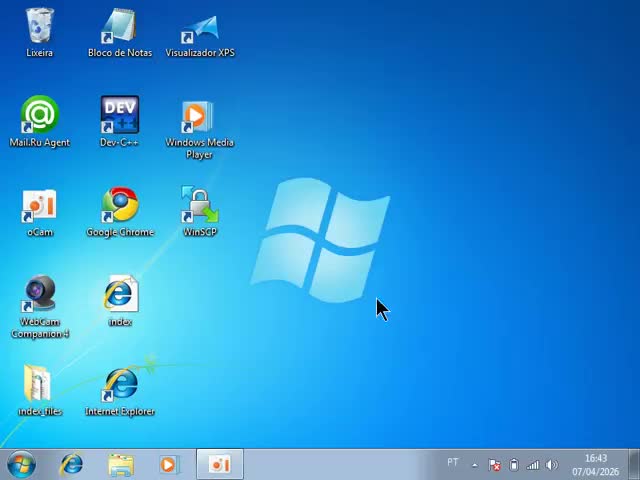Launch Internet Explorer from the taskbar
This screenshot has height=480, width=640.
(71, 464)
